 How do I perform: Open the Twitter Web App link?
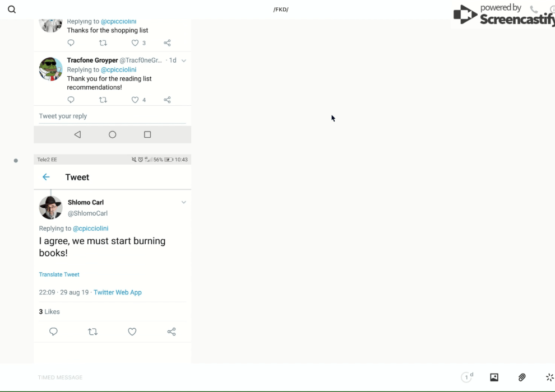coord(118,292)
